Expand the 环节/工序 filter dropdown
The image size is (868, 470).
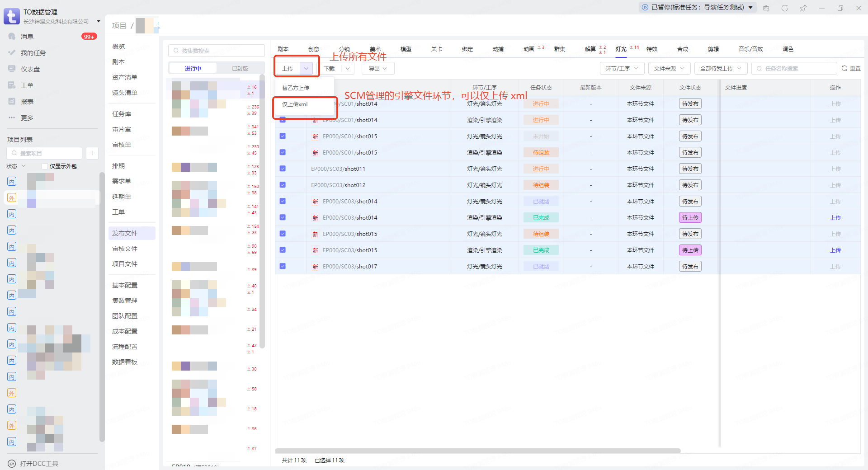point(622,69)
